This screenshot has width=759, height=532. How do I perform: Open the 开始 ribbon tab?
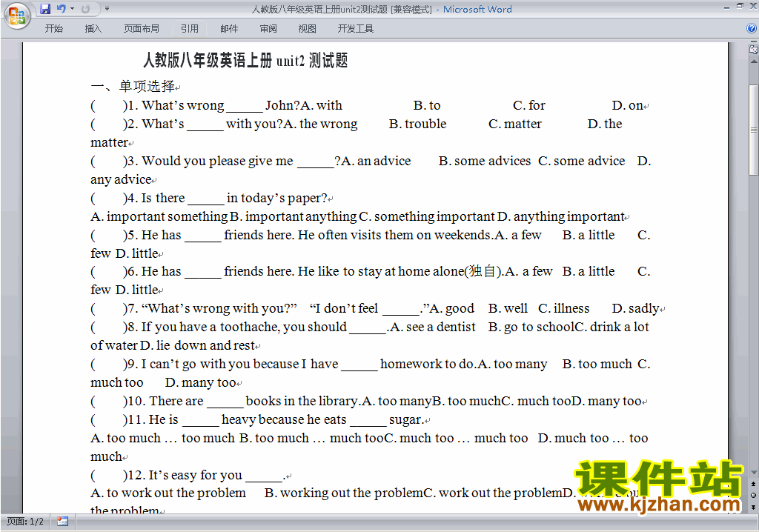(x=53, y=29)
